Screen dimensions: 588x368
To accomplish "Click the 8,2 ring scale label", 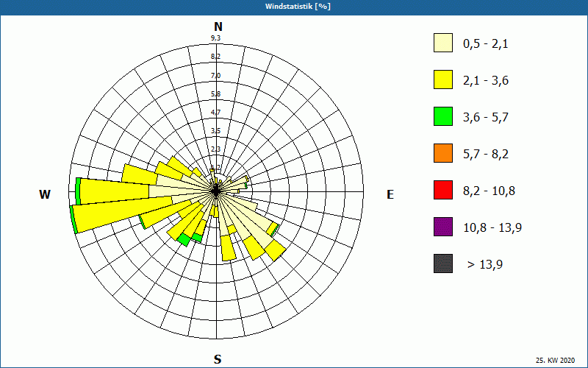I will [215, 57].
